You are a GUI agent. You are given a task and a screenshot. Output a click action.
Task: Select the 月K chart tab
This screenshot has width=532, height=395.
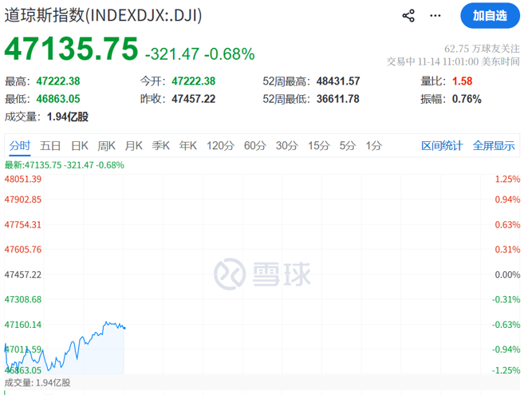pos(133,145)
